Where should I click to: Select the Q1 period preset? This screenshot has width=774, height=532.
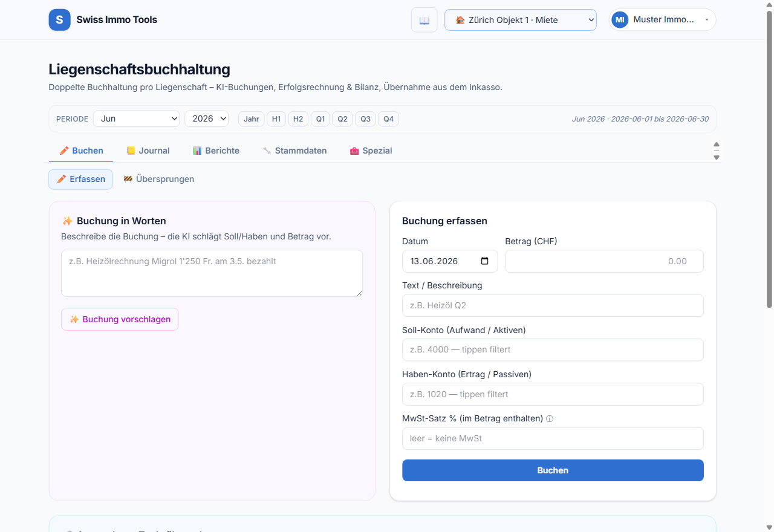click(x=320, y=119)
